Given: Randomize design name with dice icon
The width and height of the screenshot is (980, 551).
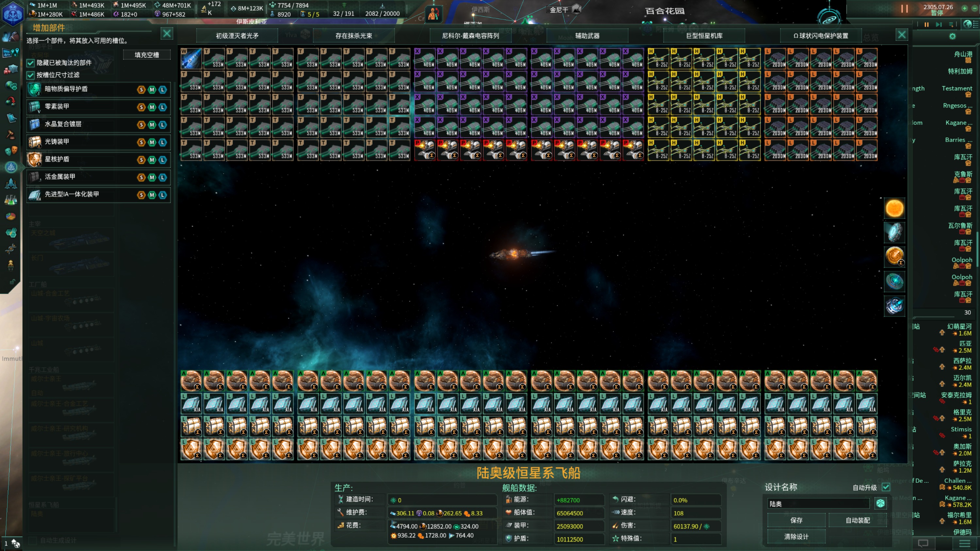Looking at the screenshot, I should click(x=880, y=503).
